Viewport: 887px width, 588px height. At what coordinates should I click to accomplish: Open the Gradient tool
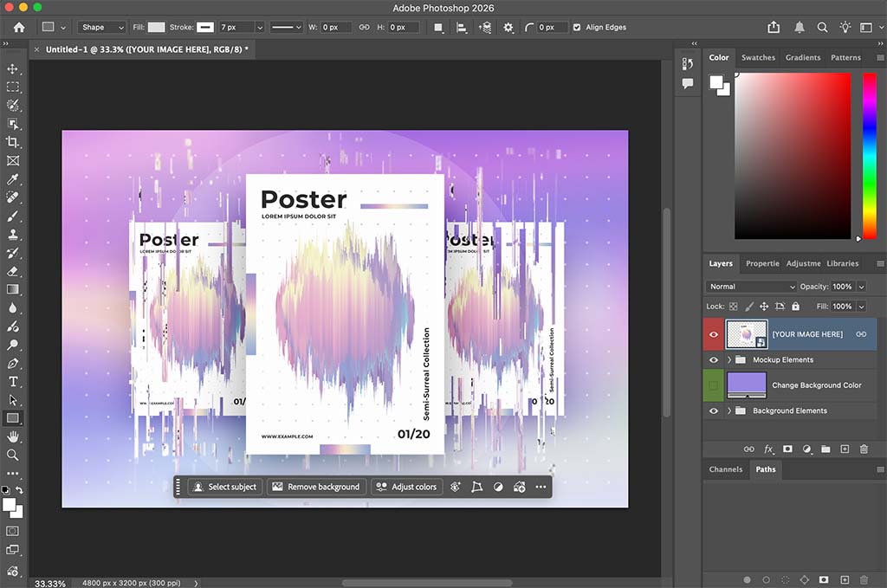pos(13,289)
